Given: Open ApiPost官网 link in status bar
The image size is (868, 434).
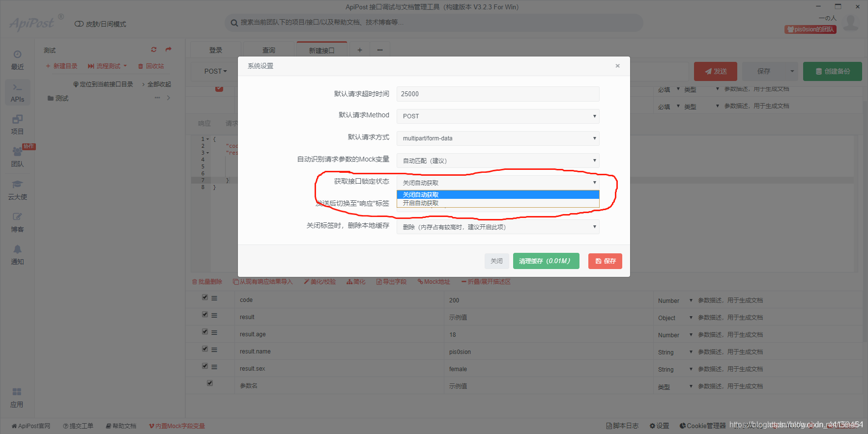Looking at the screenshot, I should tap(31, 426).
